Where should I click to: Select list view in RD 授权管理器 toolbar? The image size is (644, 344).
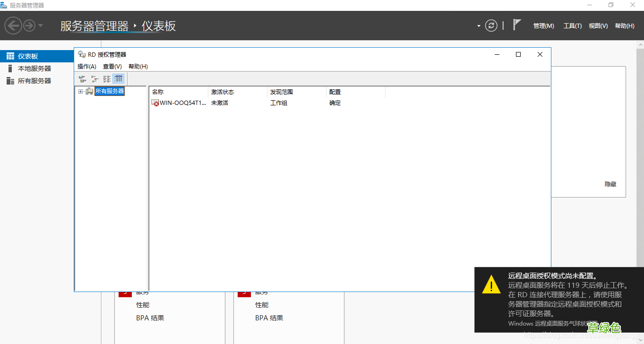point(106,79)
